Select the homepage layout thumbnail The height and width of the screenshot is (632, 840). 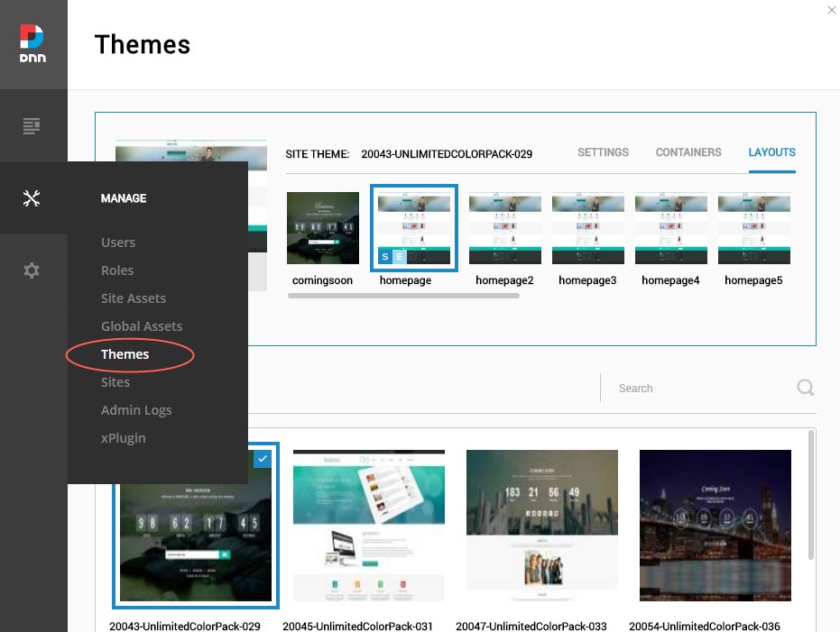point(413,228)
